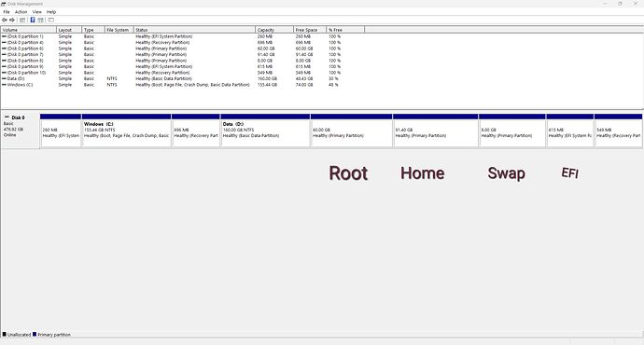
Task: Select the 615 MB EFI System partition block
Action: (570, 130)
